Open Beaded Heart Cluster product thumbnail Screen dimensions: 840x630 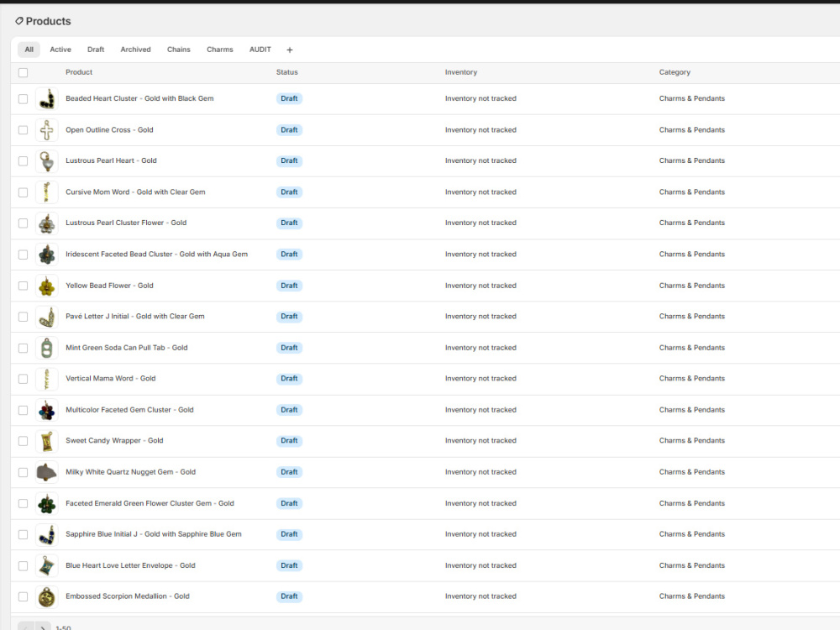coord(46,98)
